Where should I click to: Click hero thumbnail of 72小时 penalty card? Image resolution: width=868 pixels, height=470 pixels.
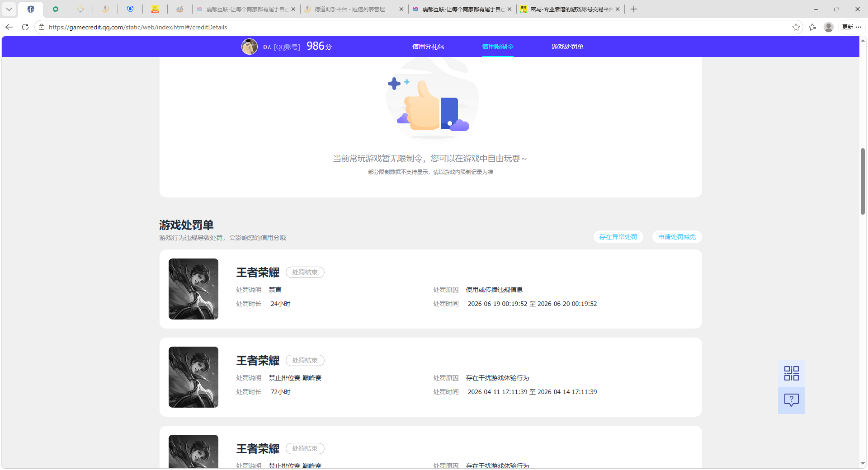pos(193,377)
